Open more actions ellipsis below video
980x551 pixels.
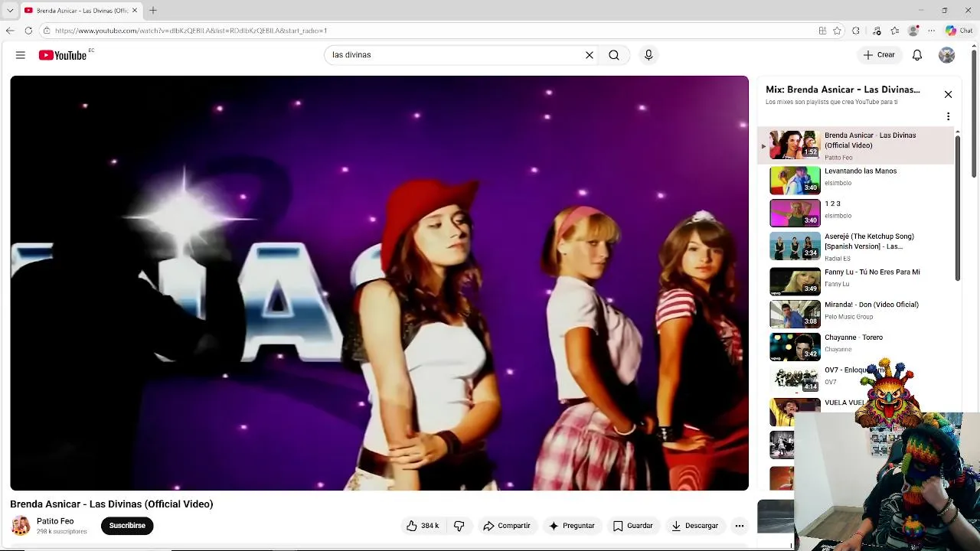pos(739,526)
